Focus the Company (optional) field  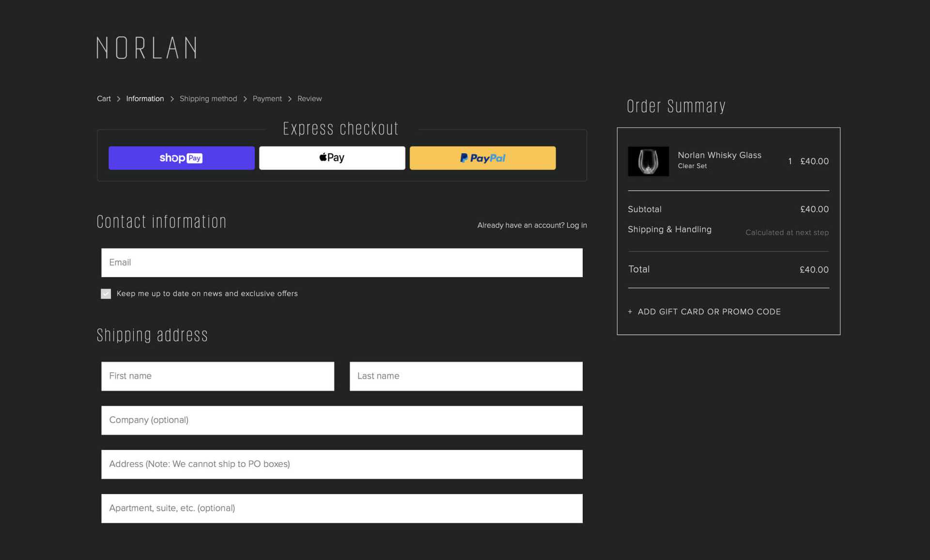(342, 420)
